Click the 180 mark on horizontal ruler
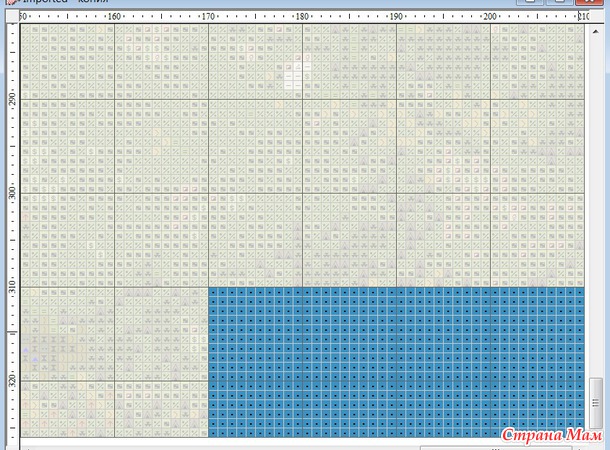Screen dimensions: 610x450 tap(302, 16)
